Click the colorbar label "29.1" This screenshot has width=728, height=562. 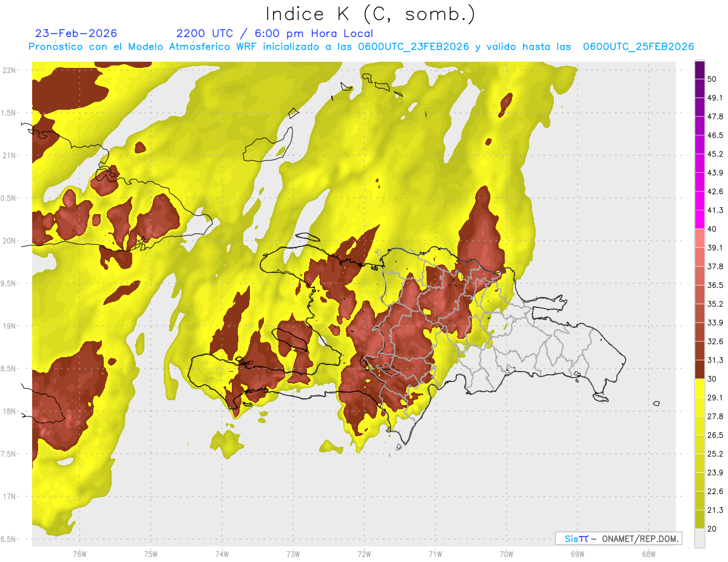(715, 398)
